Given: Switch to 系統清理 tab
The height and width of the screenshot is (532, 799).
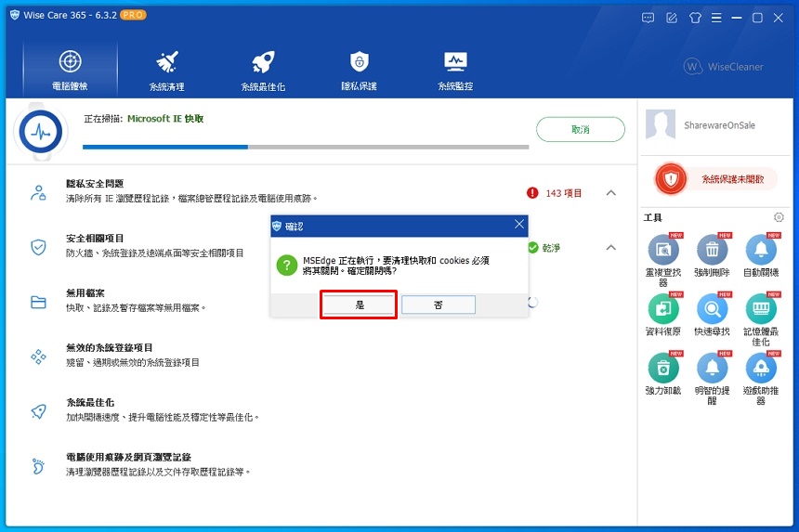Looking at the screenshot, I should pos(166,70).
